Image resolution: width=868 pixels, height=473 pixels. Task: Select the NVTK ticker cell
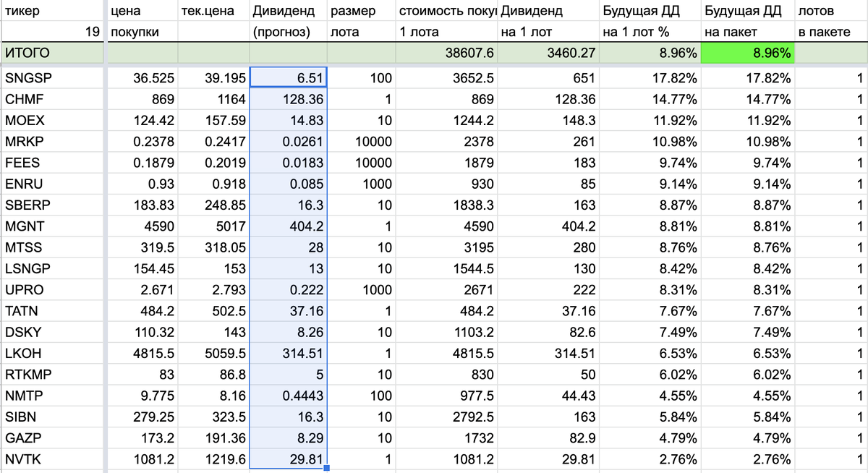(52, 459)
